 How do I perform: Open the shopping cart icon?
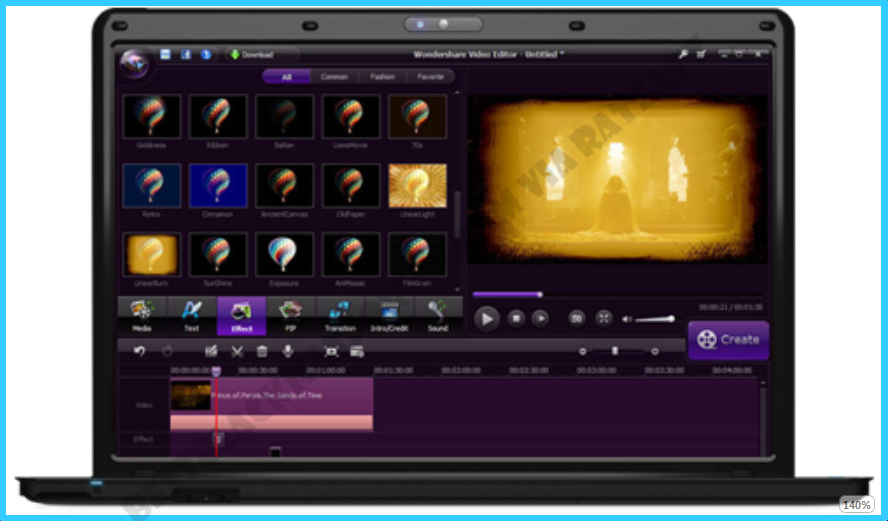click(x=701, y=54)
